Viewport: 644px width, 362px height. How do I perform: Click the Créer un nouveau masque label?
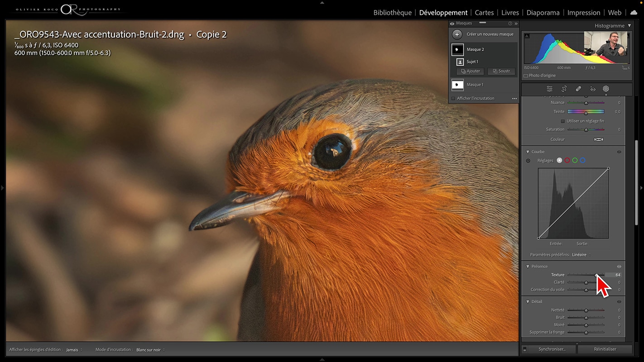490,34
